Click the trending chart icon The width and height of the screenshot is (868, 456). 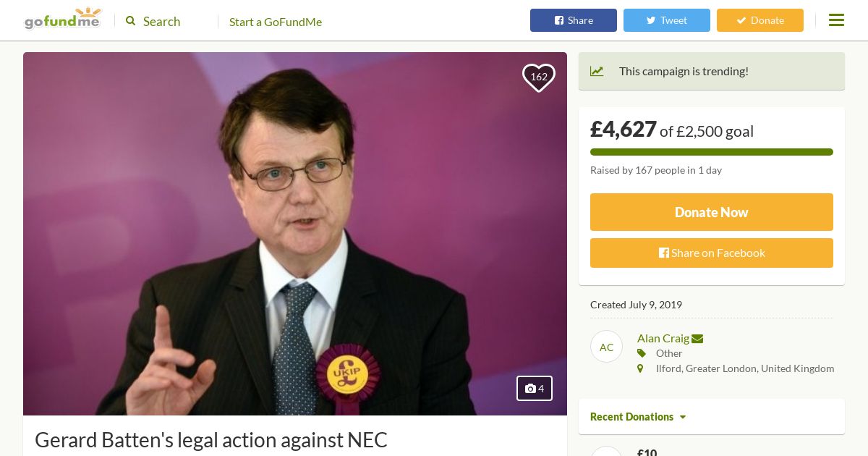597,71
